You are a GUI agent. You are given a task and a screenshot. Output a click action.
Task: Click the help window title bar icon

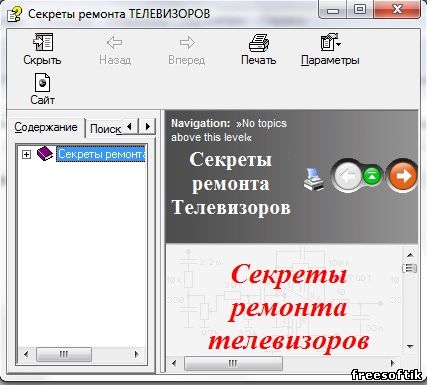(x=14, y=14)
